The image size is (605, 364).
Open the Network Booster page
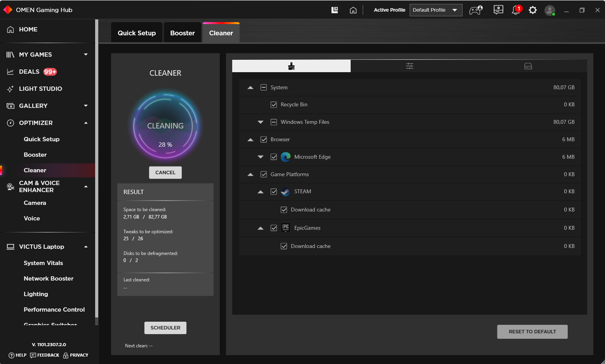tap(49, 279)
